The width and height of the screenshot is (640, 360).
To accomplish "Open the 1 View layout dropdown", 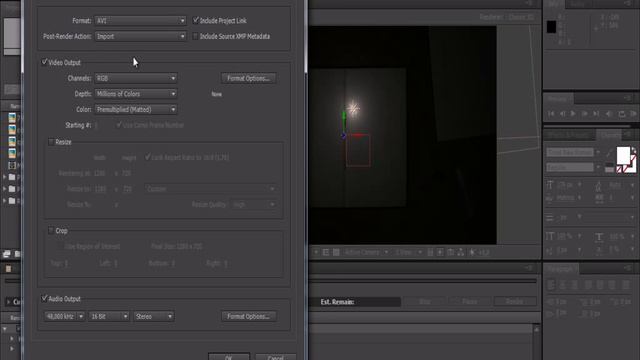I will pyautogui.click(x=408, y=252).
